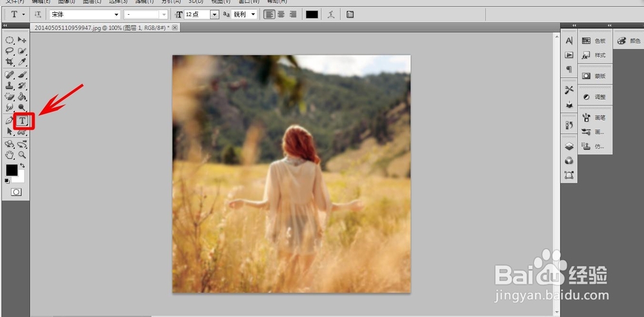Select the Hand tool
This screenshot has height=317, width=644.
click(x=10, y=155)
